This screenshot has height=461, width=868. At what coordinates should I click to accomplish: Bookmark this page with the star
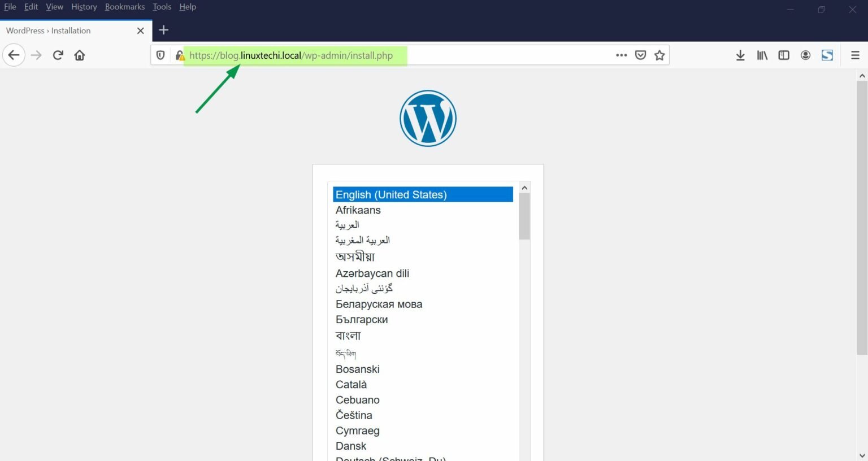coord(659,55)
